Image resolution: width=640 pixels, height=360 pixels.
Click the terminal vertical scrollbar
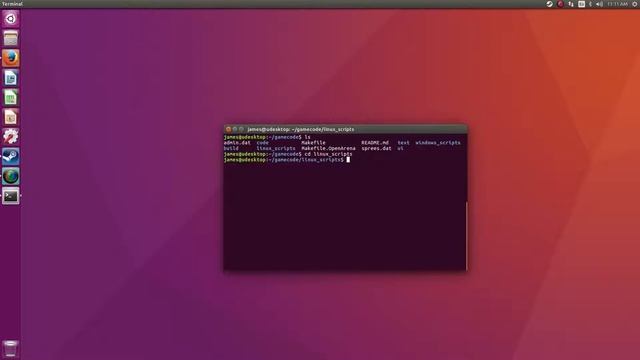[466, 236]
